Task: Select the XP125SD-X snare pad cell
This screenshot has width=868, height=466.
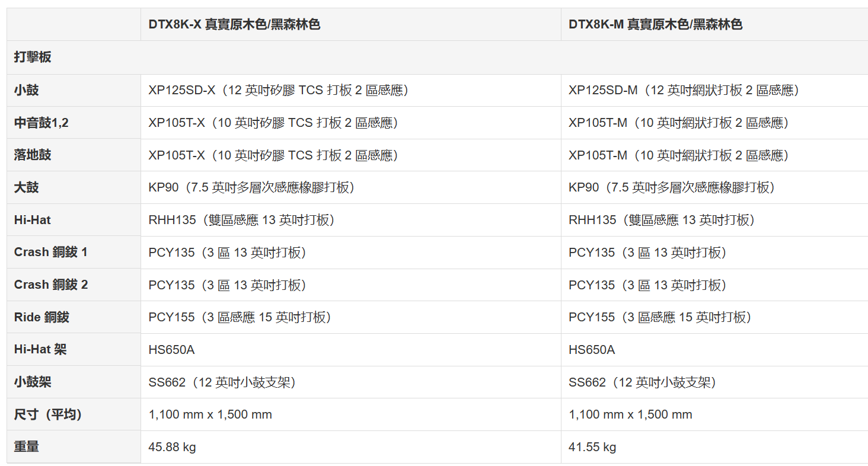Action: (278, 91)
